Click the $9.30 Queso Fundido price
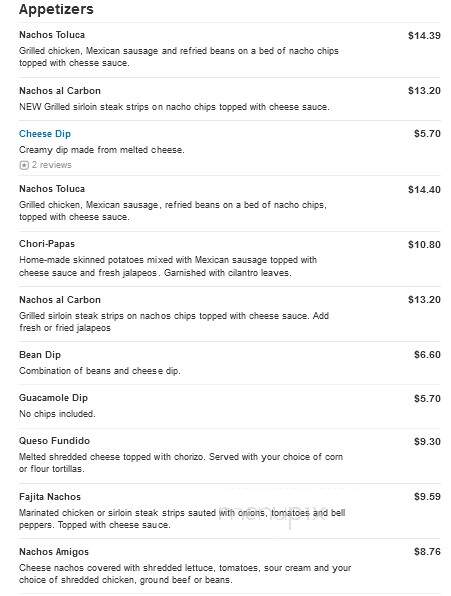Viewport: 451px width, 596px height. point(427,442)
